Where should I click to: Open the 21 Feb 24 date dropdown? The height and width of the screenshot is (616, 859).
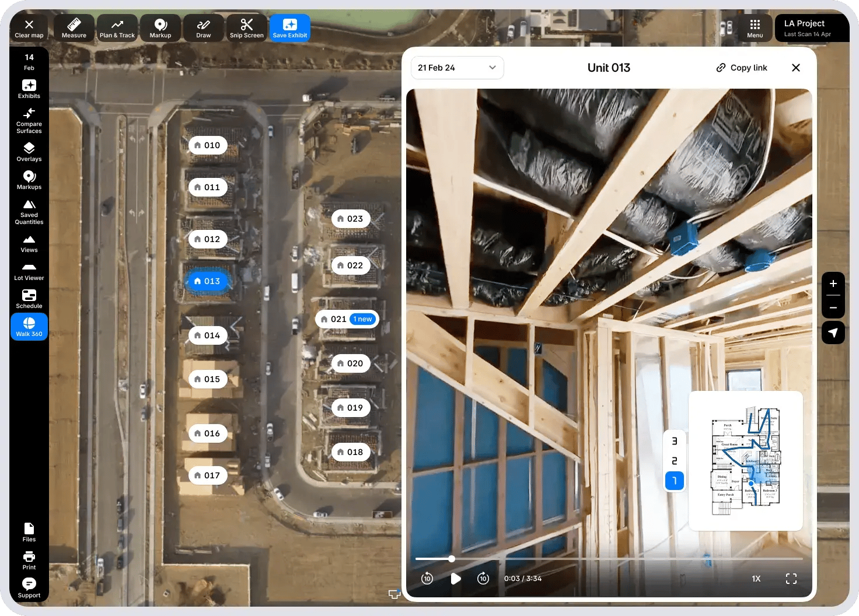point(457,68)
